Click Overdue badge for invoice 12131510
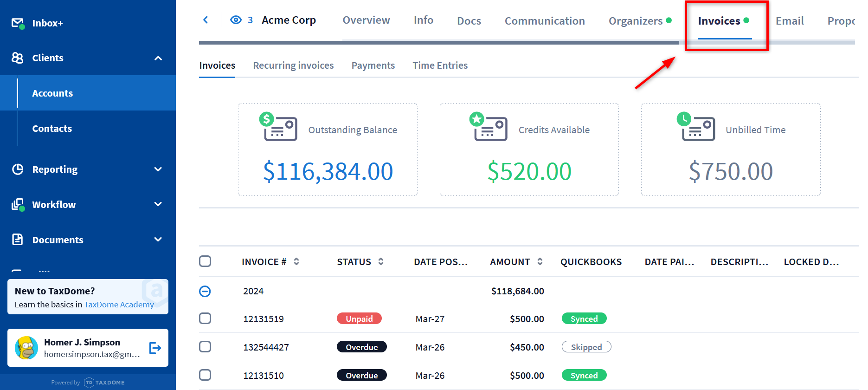 point(362,375)
